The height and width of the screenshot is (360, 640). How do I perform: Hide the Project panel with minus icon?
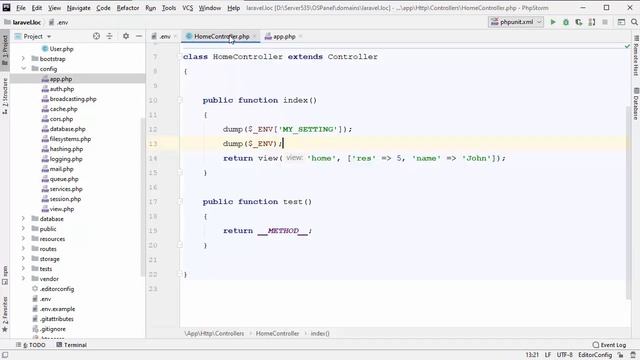(x=139, y=36)
